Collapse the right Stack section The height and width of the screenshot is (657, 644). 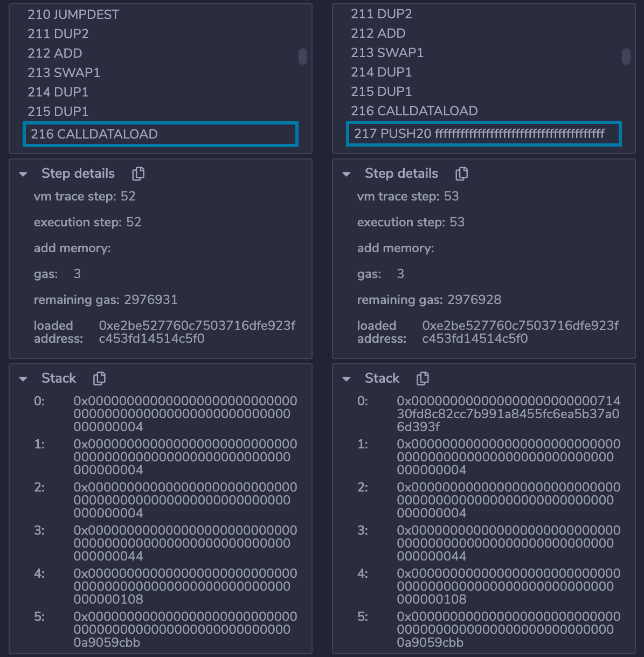tap(347, 379)
